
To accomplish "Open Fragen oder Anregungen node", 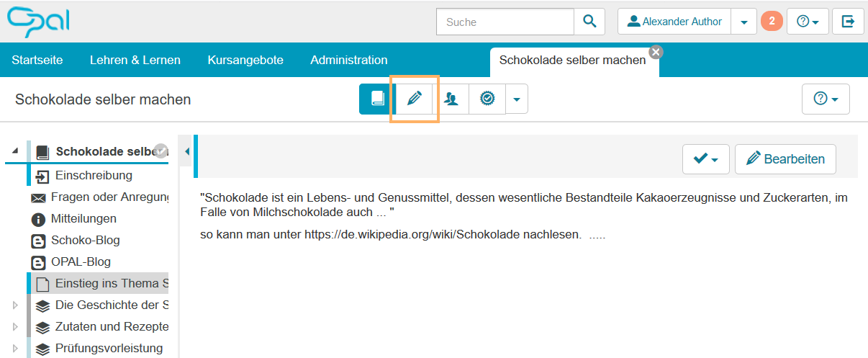I will 109,197.
